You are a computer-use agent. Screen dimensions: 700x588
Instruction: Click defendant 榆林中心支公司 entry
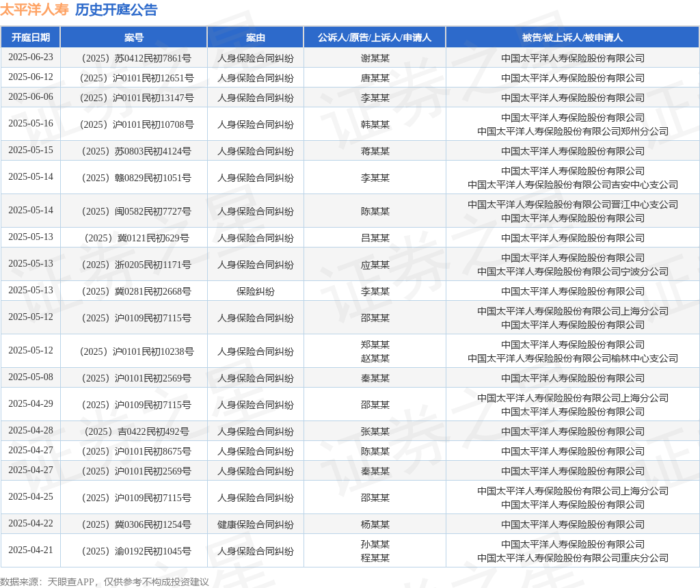click(573, 358)
